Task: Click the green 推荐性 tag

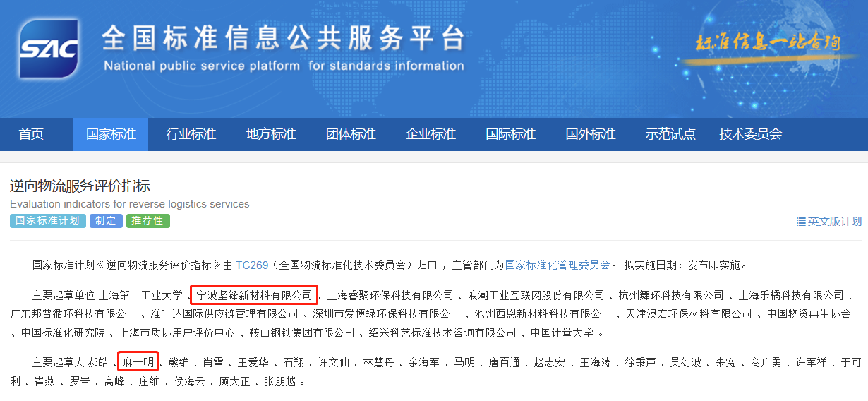Action: (148, 221)
